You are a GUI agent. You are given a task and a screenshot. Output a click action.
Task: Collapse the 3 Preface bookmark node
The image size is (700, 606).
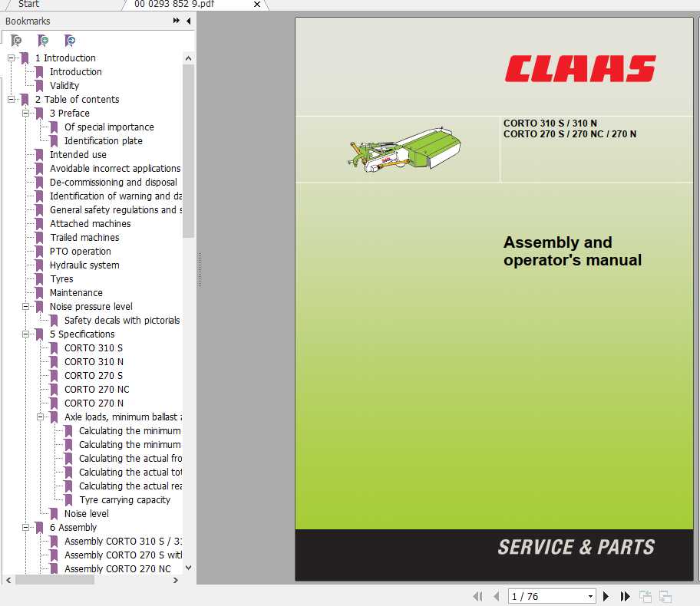[x=26, y=114]
